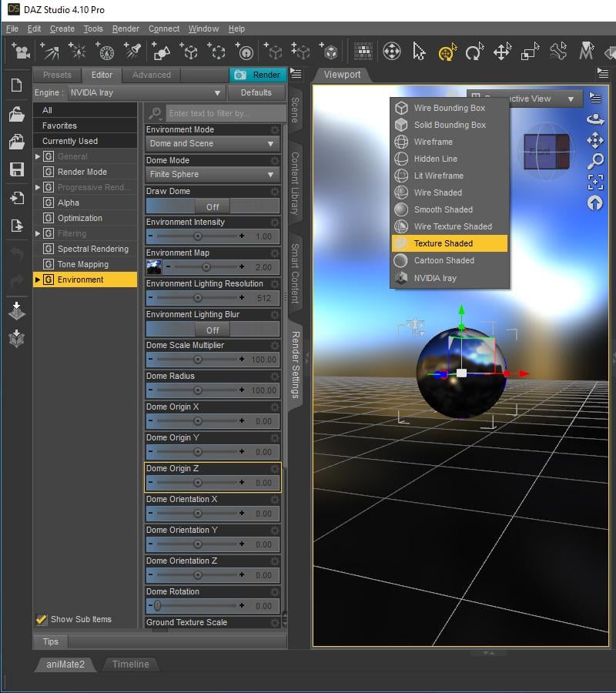This screenshot has height=693, width=616.
Task: Select Render Mode in the property tree
Action: point(82,172)
